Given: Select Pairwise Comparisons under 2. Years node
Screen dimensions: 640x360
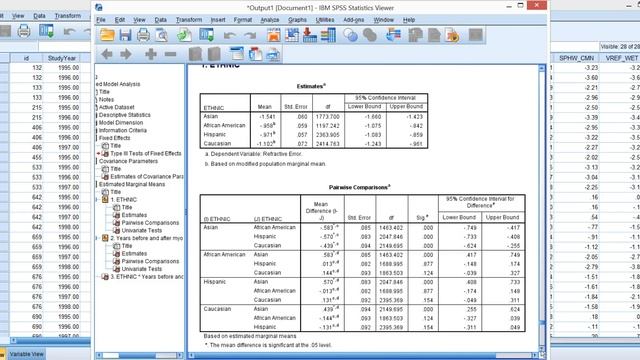Looking at the screenshot, I should coord(150,261).
